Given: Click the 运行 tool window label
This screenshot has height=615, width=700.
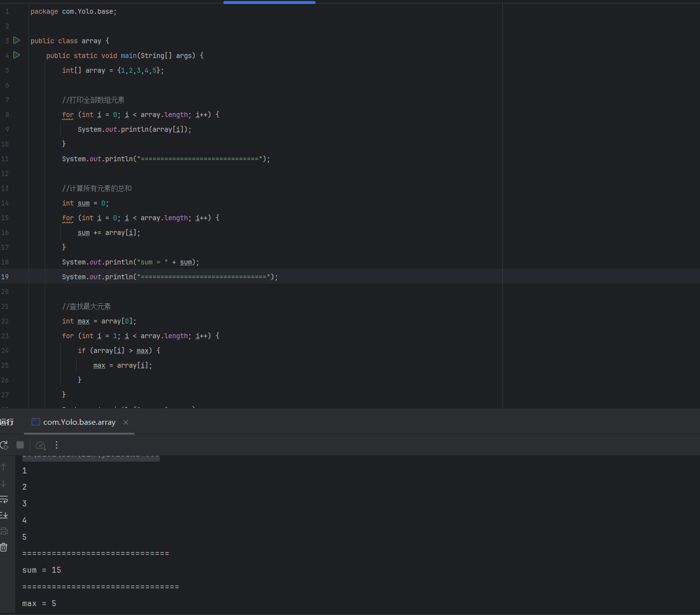Looking at the screenshot, I should tap(7, 422).
